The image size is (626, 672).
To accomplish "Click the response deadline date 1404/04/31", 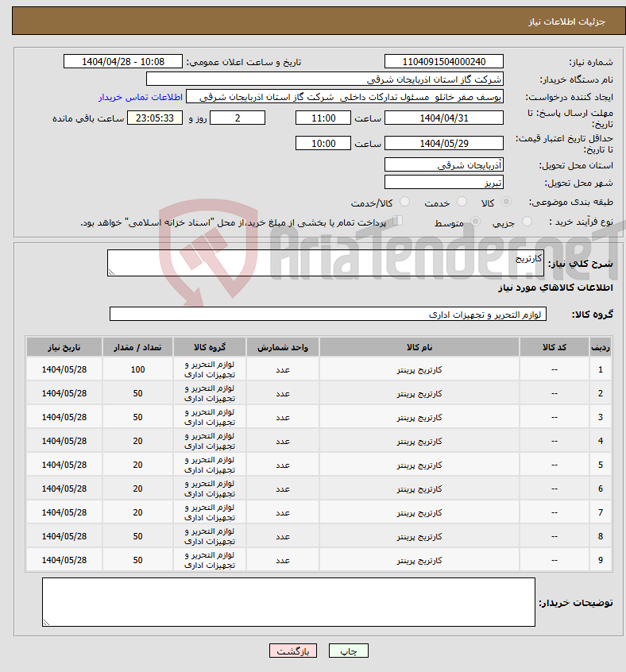I will [x=444, y=118].
